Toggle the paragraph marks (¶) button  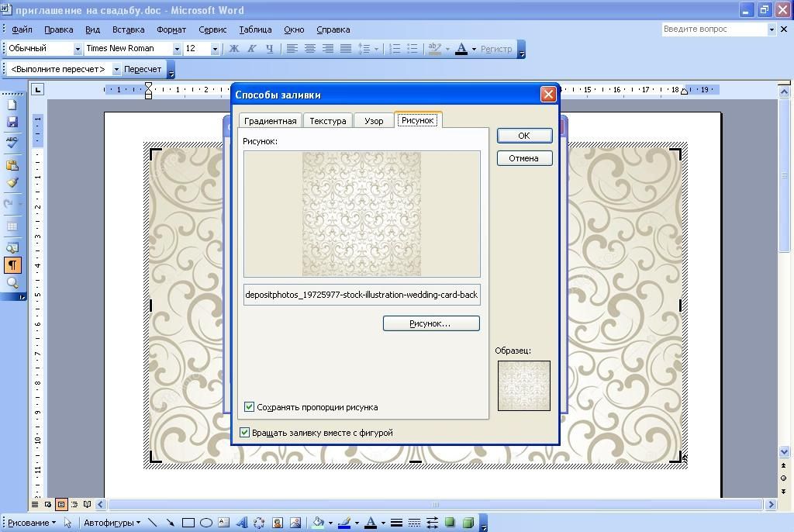12,265
